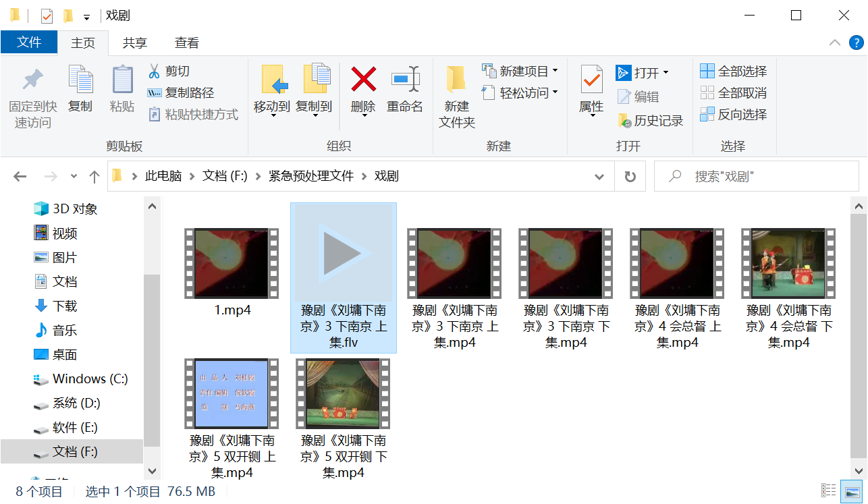
Task: Open the Open button dropdown arrow
Action: pyautogui.click(x=666, y=72)
